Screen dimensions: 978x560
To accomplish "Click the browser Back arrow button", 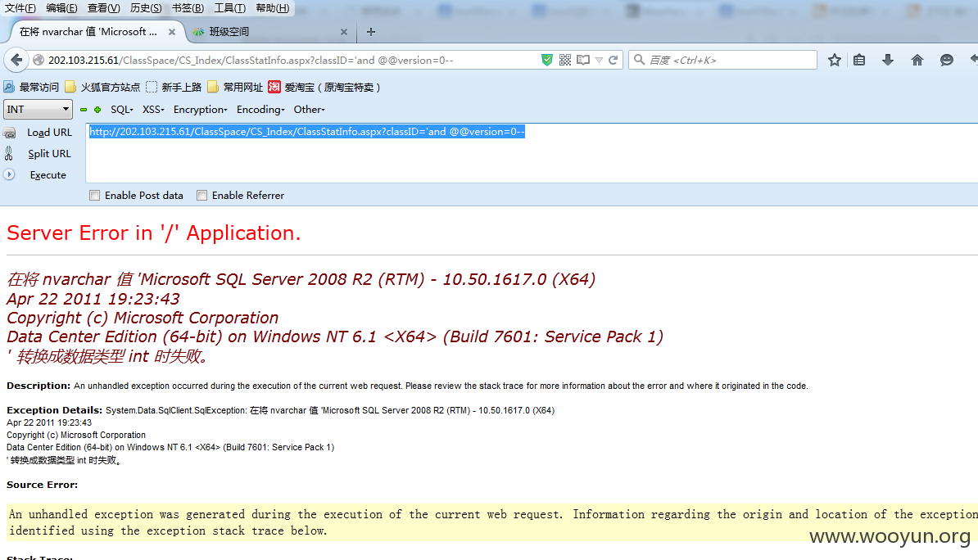I will point(16,60).
